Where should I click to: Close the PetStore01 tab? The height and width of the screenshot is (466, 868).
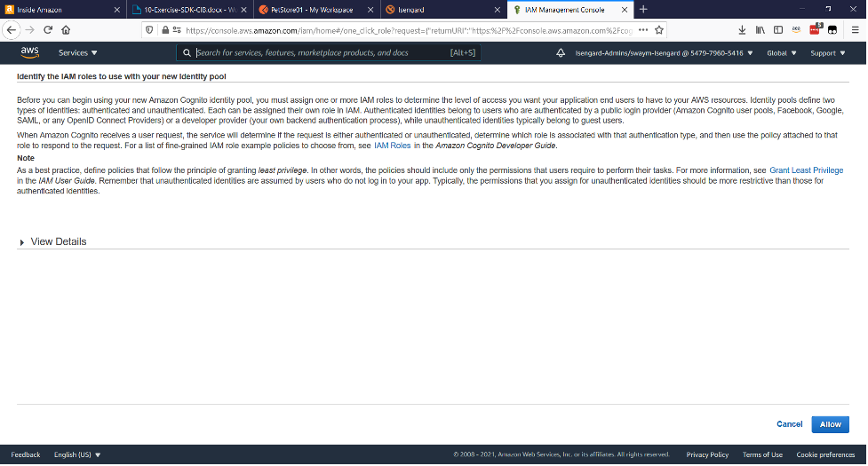[370, 10]
